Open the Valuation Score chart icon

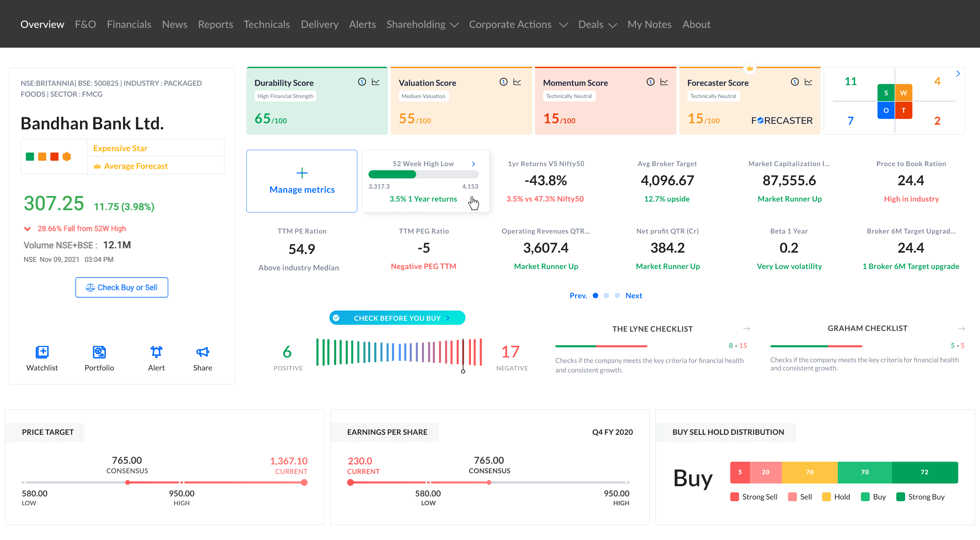click(x=517, y=82)
